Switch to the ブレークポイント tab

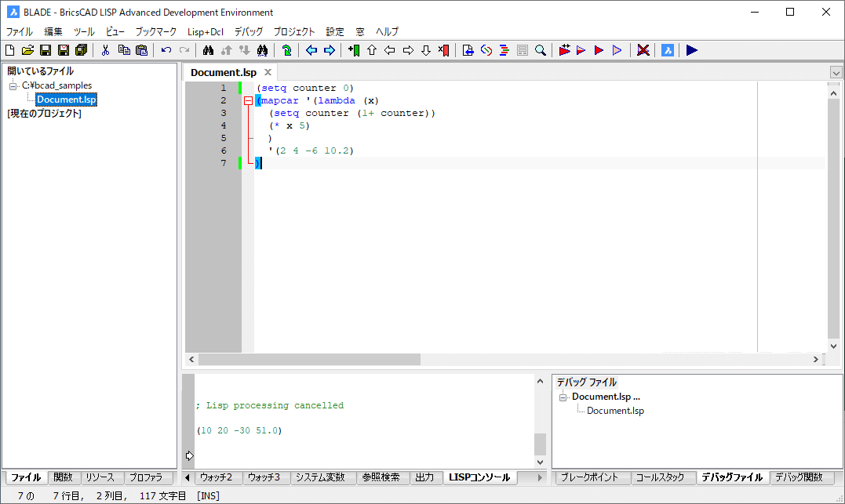pos(589,477)
